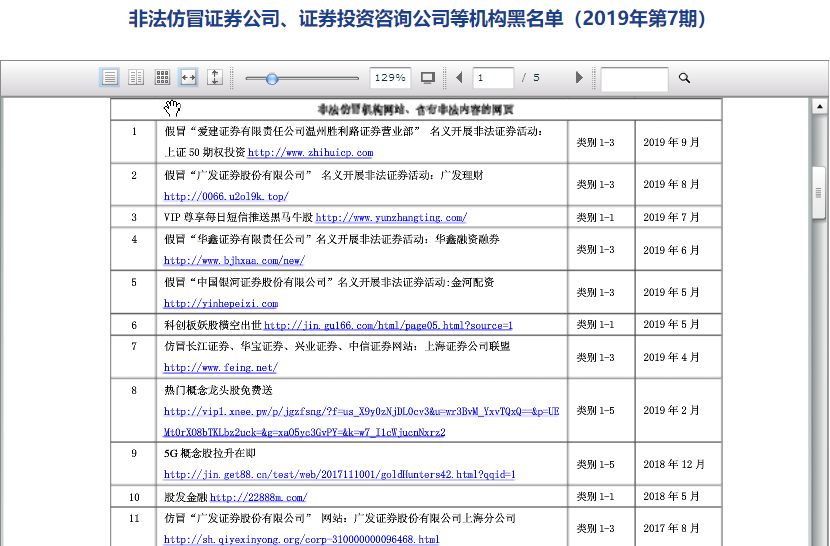Open thumbnail grid view icon
The width and height of the screenshot is (830, 546).
[162, 77]
